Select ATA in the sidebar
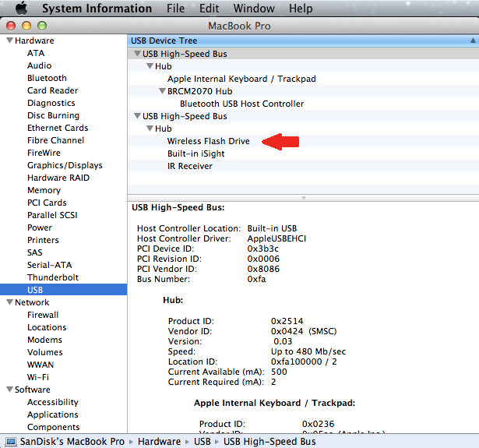 pos(36,53)
